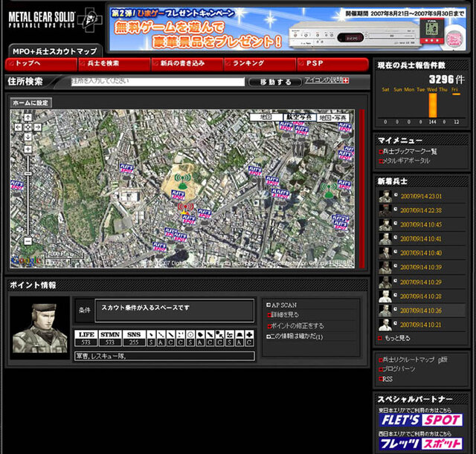476x454 pixels.
Task: Click the Google logo on the map
Action: click(26, 261)
